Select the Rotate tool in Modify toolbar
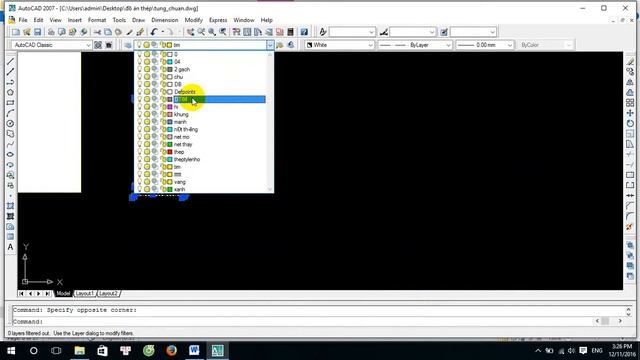The image size is (640, 360). click(630, 123)
